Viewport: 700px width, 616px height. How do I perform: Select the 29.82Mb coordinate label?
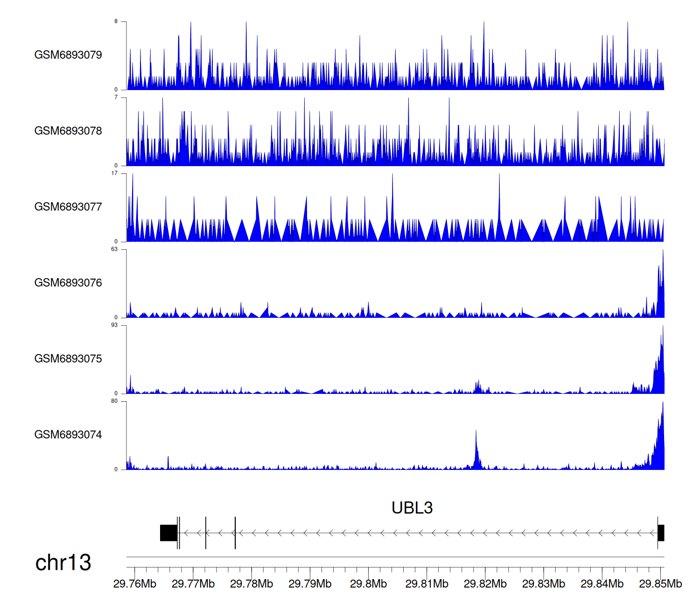(x=485, y=584)
